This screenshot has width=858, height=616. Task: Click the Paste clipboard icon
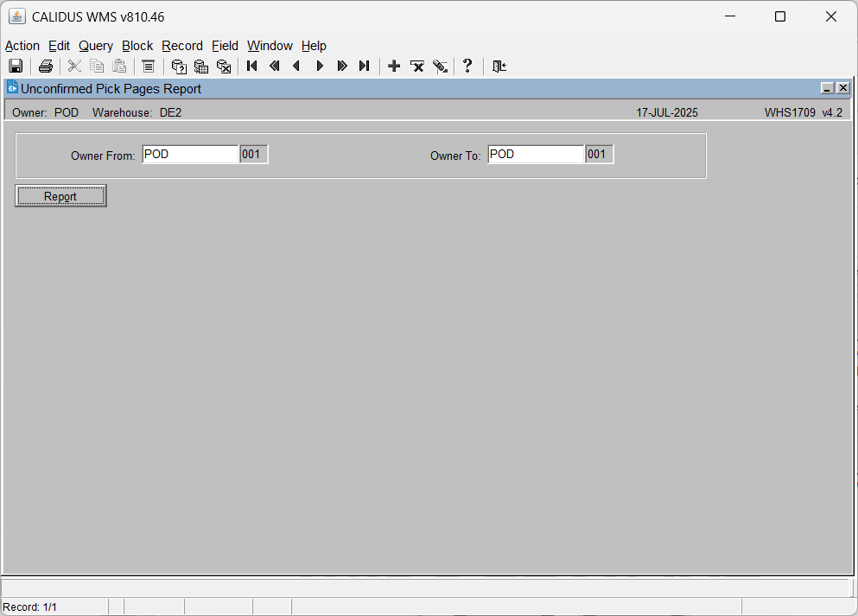point(119,67)
